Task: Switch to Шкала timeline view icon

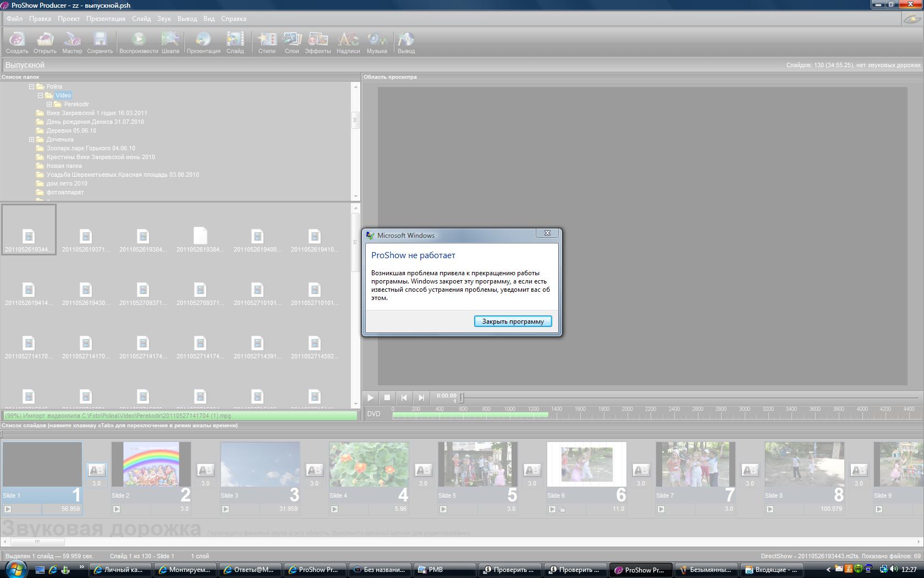Action: coord(170,42)
